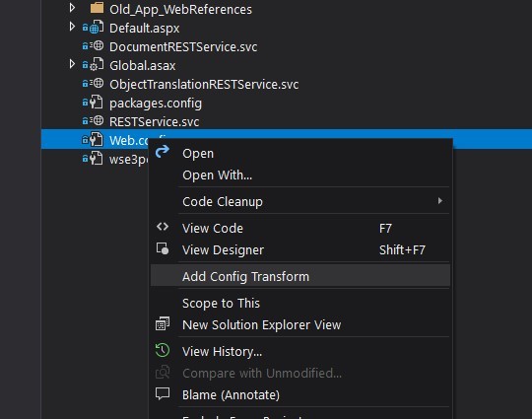Select the highlighted Web.config row
This screenshot has width=532, height=419.
[x=287, y=139]
